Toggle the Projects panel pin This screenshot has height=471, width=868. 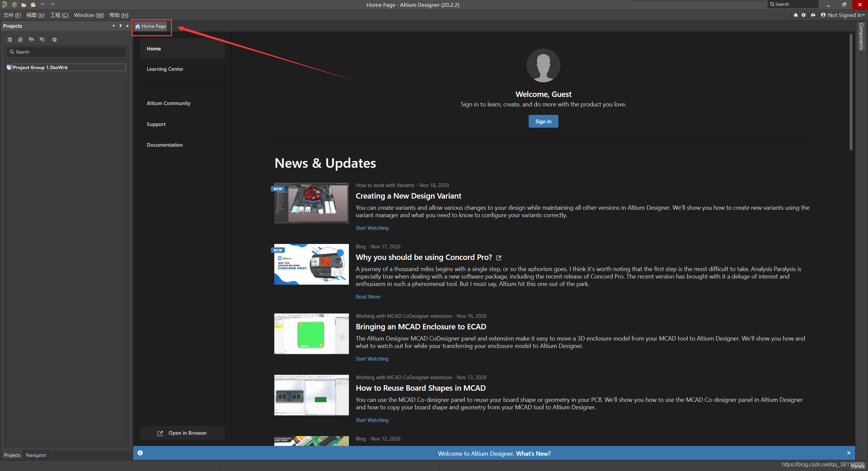[x=120, y=26]
